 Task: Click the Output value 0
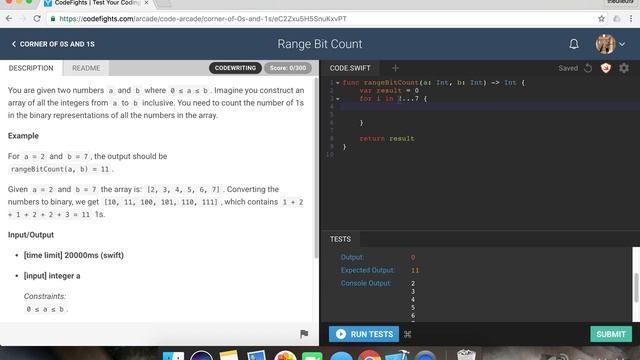(x=413, y=258)
